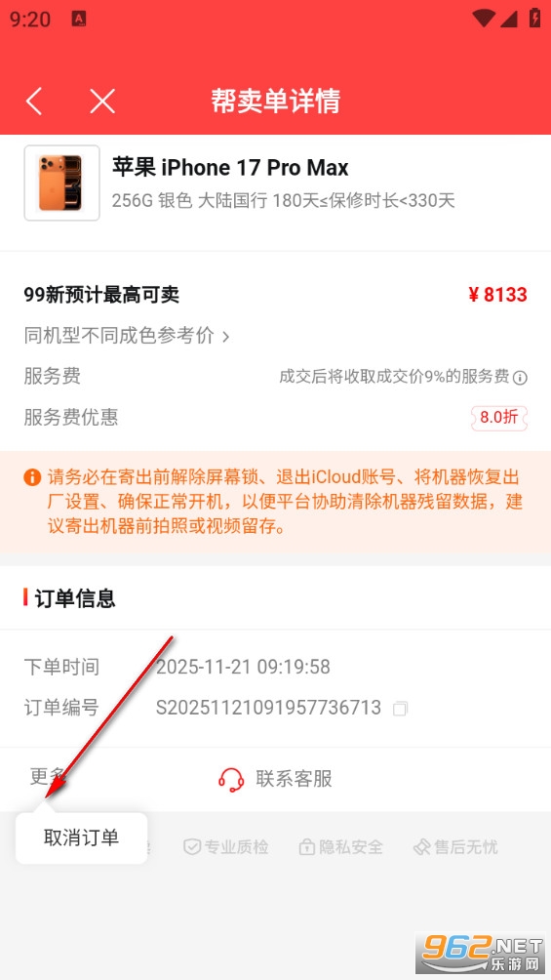Tap the 售后无忧 icon

click(x=421, y=847)
